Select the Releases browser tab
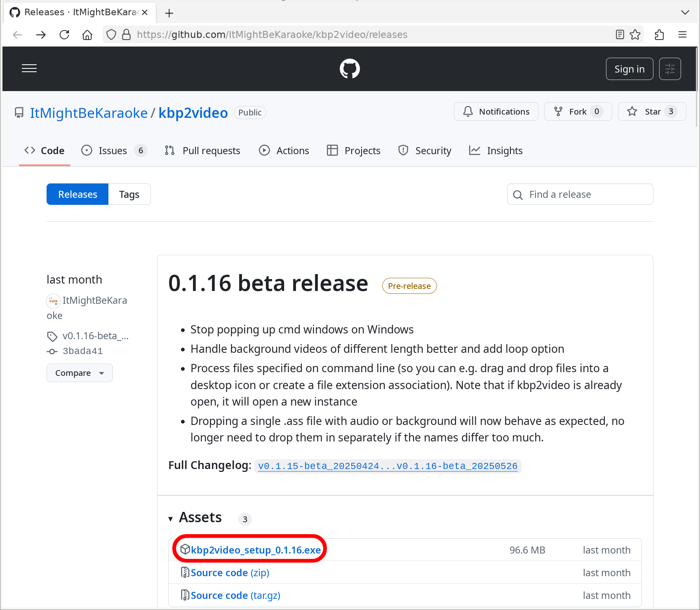 (80, 12)
